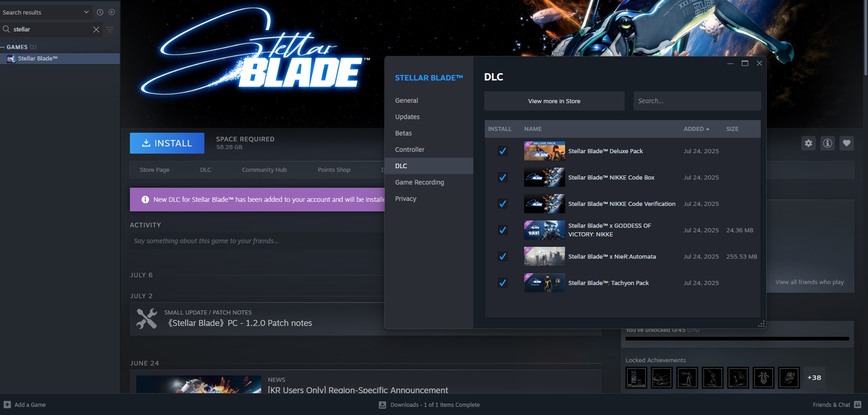Uncheck Stellar Blade Deluxe Pack install checkbox

(503, 151)
